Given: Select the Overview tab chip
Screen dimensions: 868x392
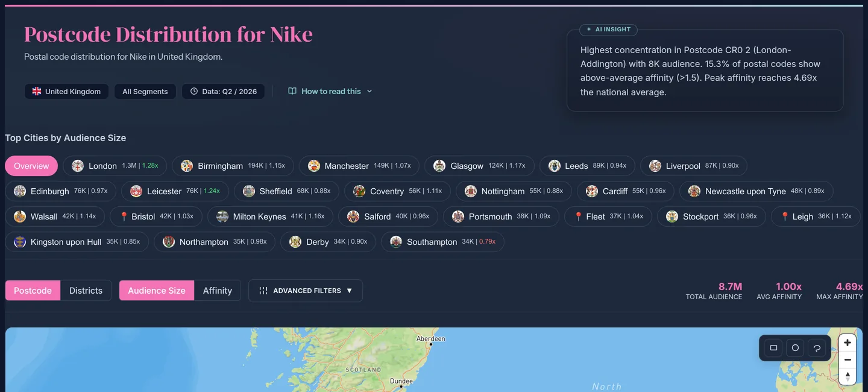Looking at the screenshot, I should pos(31,166).
